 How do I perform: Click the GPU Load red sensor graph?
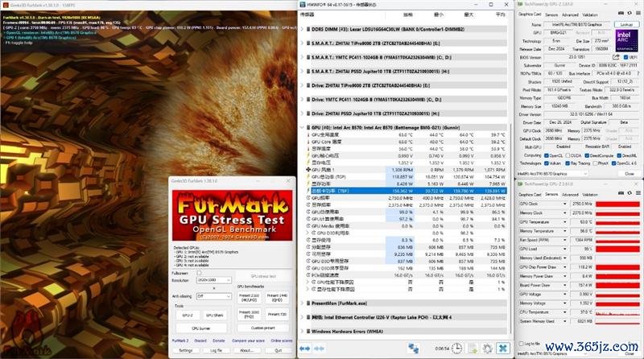coord(617,249)
